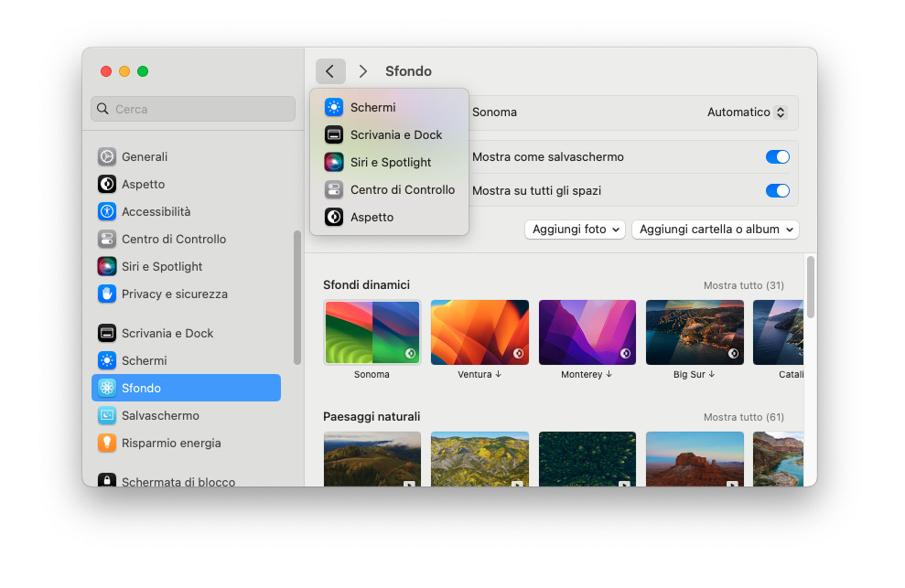Select the Salvaschermo icon in sidebar
This screenshot has height=588, width=905.
107,415
